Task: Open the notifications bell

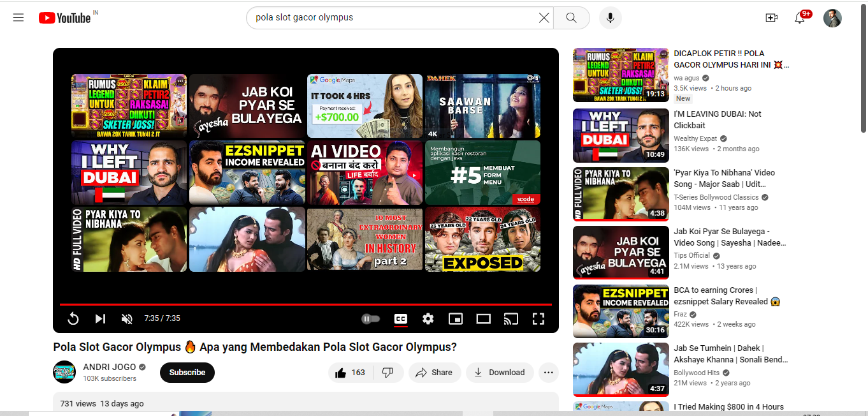Action: [800, 18]
